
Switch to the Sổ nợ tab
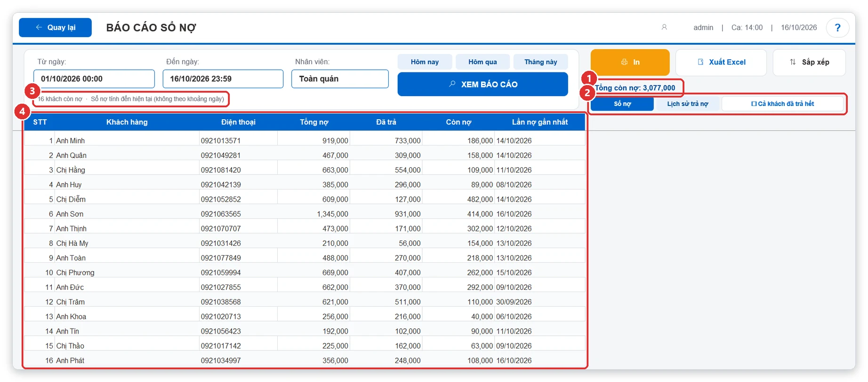(622, 104)
